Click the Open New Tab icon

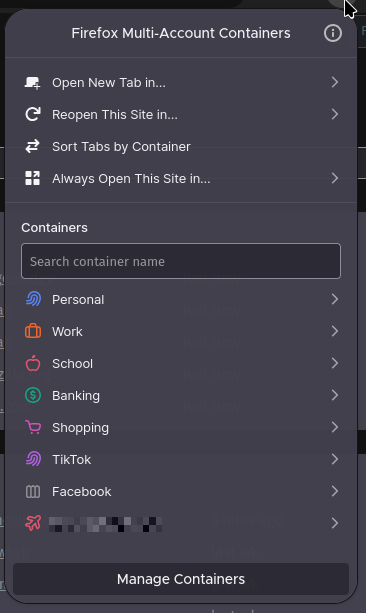[32, 82]
